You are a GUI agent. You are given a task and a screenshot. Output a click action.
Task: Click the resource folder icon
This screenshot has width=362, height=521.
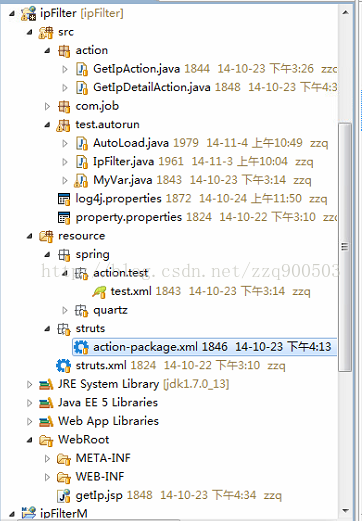tap(46, 236)
